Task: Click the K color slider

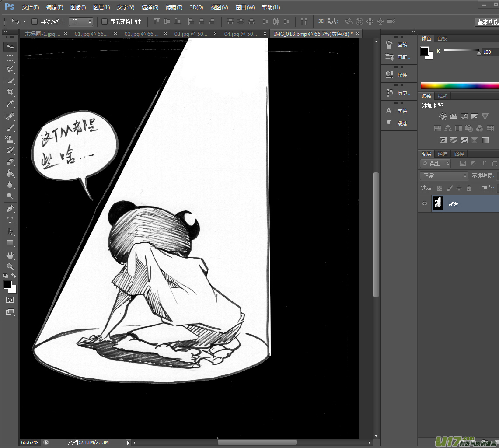Action: [461, 51]
